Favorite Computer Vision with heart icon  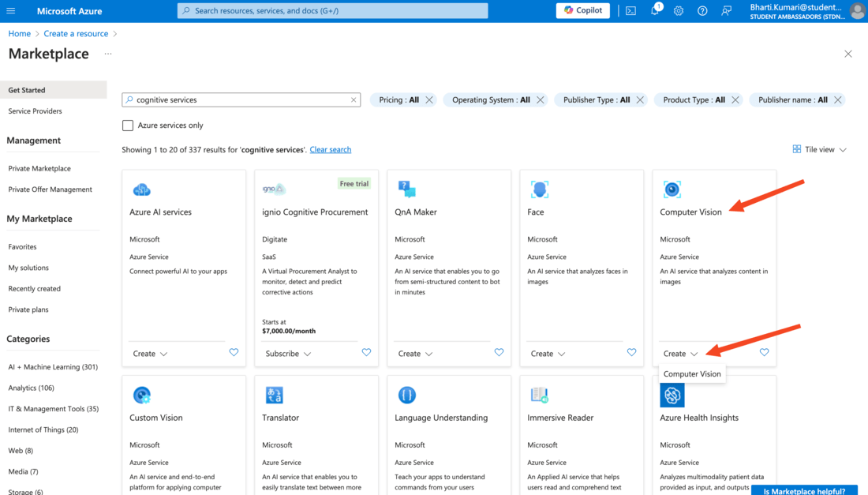pyautogui.click(x=764, y=352)
